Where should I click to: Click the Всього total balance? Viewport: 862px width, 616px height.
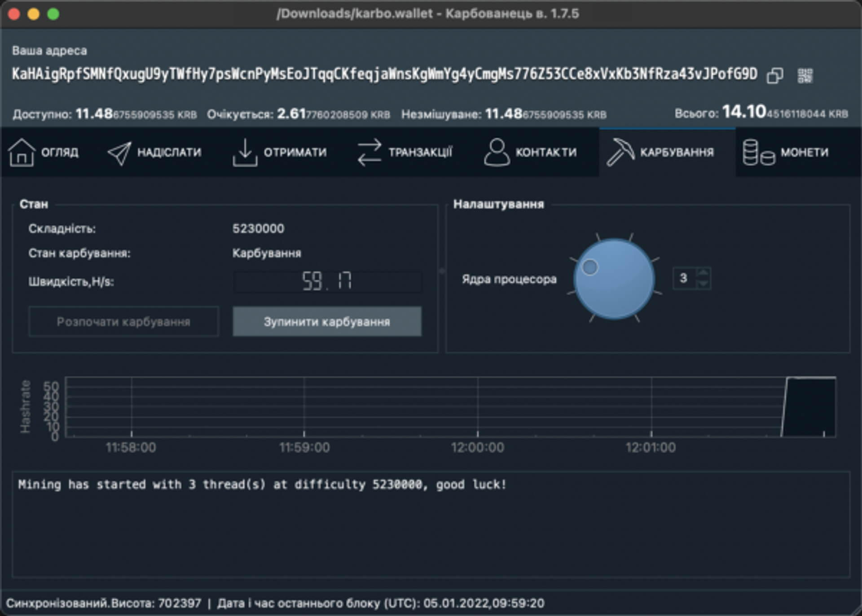coord(785,112)
